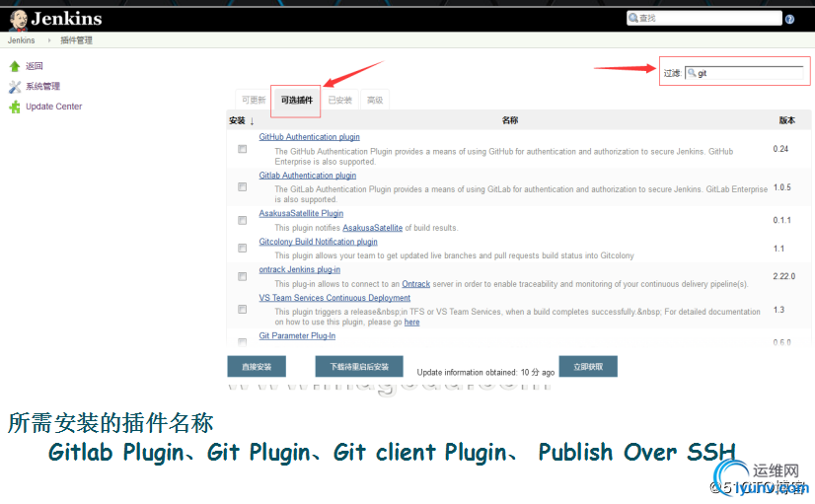Viewport: 815px width, 504px height.
Task: Click the 'here' documentation link
Action: click(x=411, y=323)
